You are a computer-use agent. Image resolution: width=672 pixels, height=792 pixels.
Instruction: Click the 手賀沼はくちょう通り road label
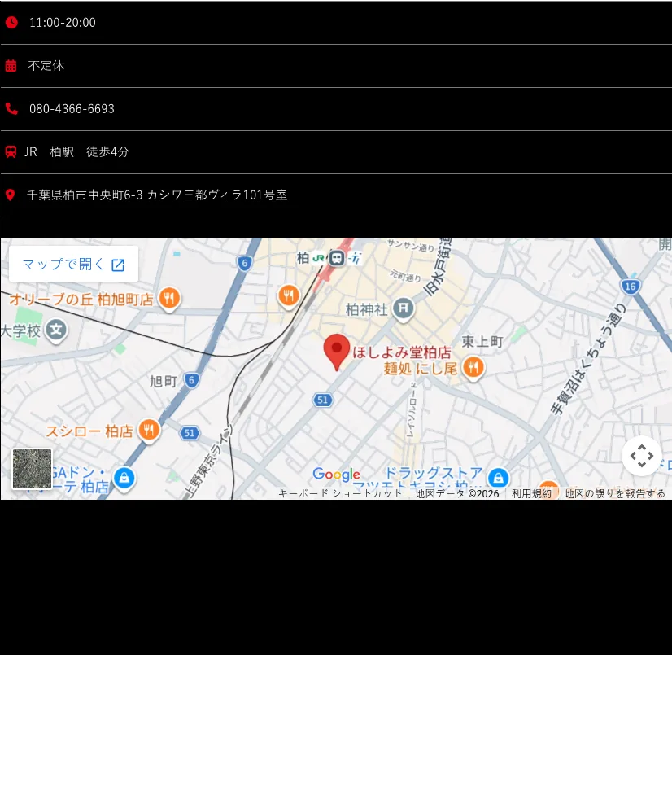coord(588,359)
